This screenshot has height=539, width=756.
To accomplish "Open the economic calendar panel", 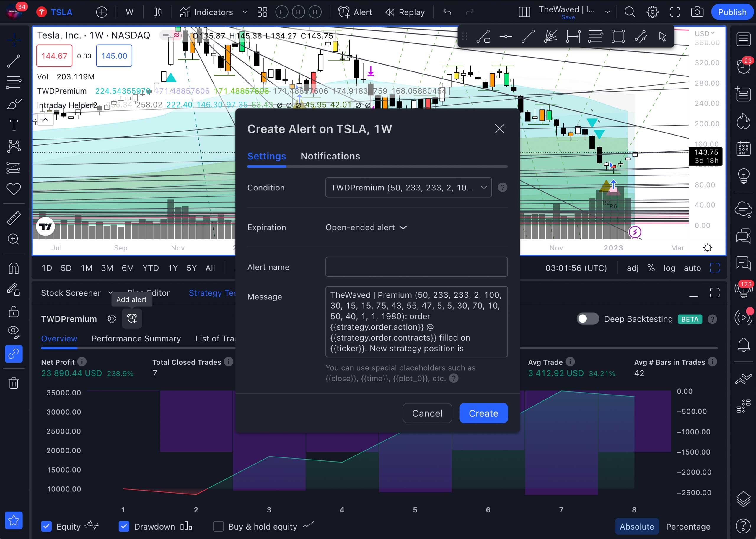I will point(743,148).
